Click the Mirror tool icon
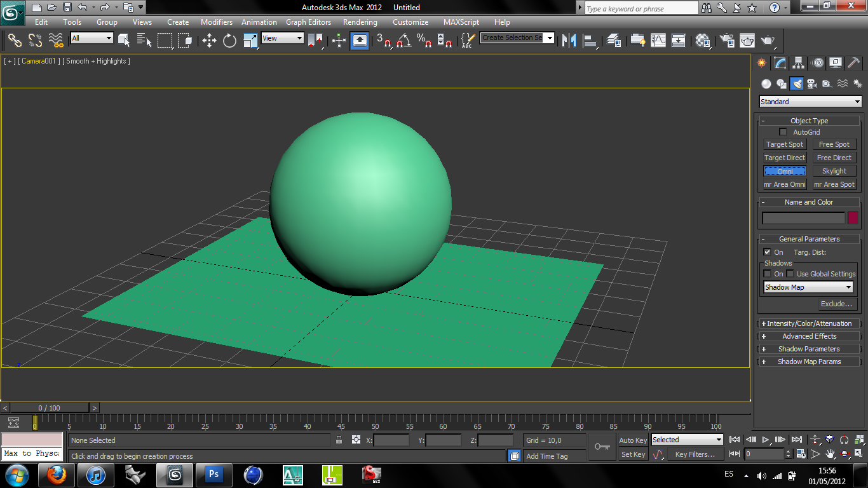The height and width of the screenshot is (488, 868). pyautogui.click(x=569, y=41)
